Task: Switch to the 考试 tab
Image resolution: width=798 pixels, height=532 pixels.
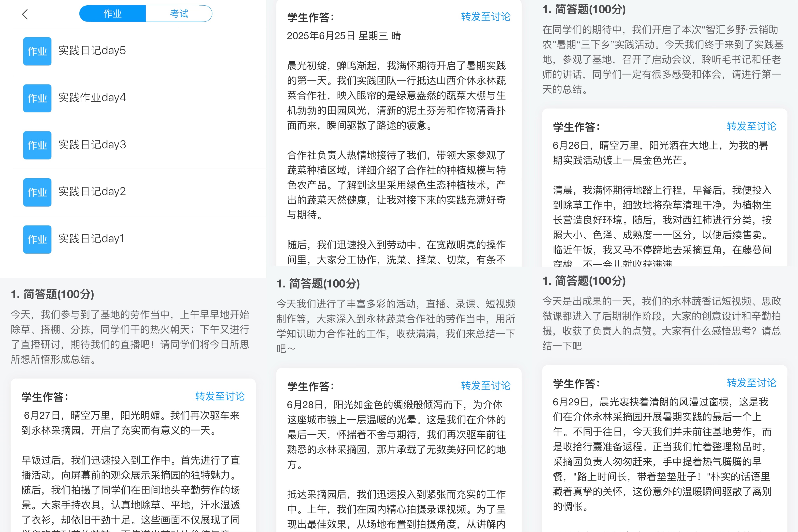Action: click(179, 14)
